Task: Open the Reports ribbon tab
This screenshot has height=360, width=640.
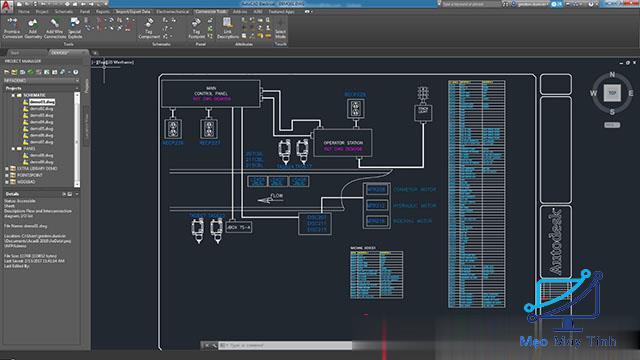Action: [102, 12]
